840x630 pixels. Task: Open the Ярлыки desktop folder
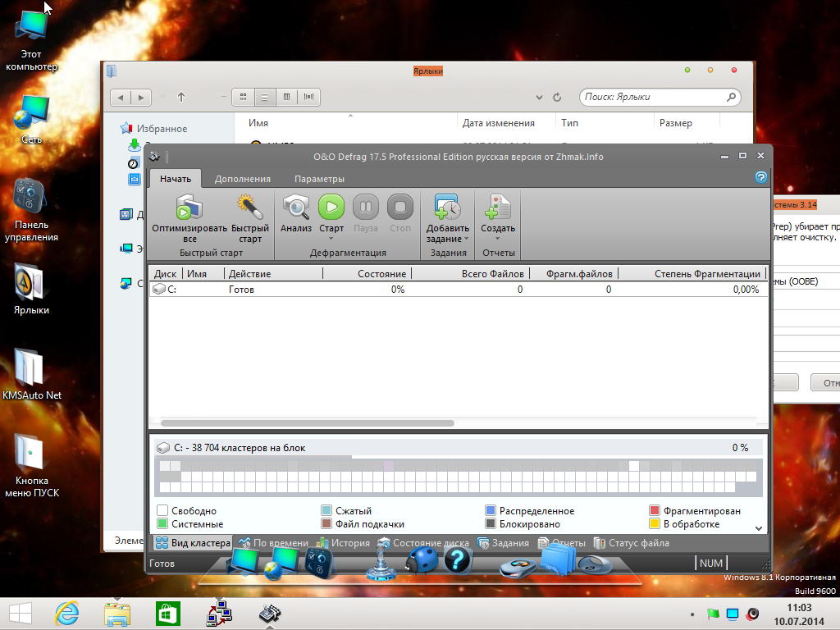tap(31, 290)
